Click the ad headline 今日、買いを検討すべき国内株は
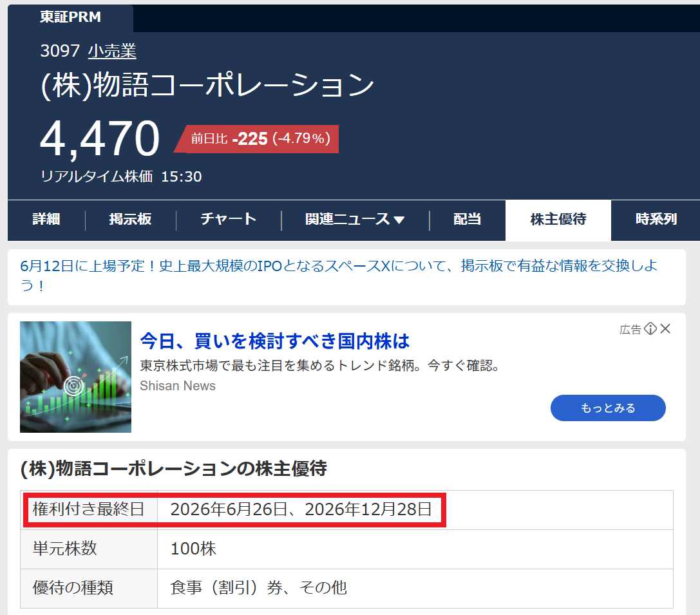Viewport: 700px width, 615px height. 274,341
